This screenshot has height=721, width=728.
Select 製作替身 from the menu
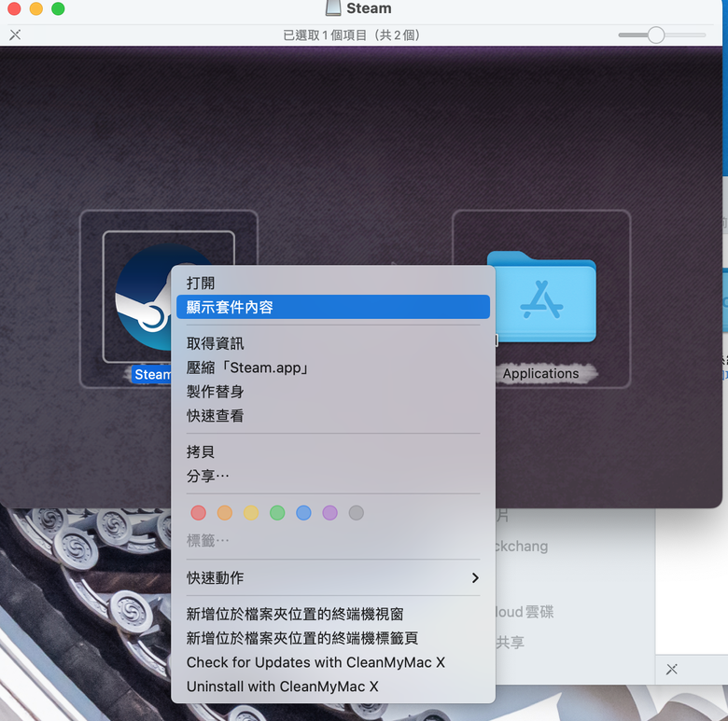coord(333,392)
